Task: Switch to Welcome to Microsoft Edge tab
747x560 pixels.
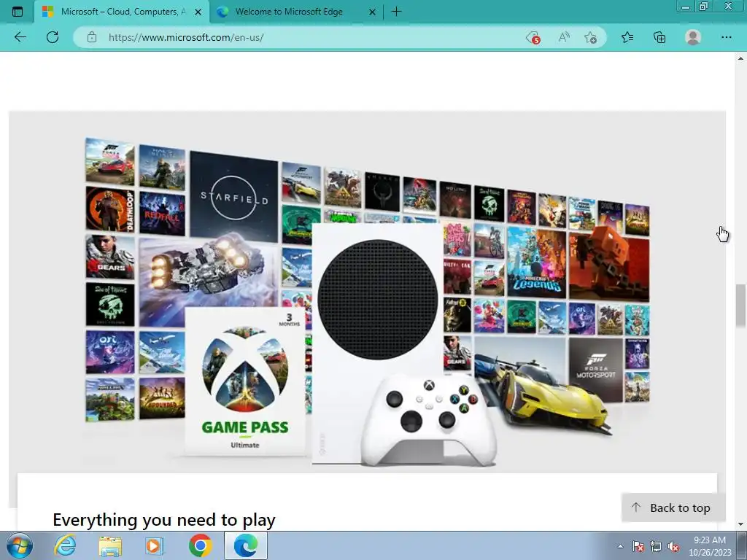Action: pyautogui.click(x=296, y=12)
